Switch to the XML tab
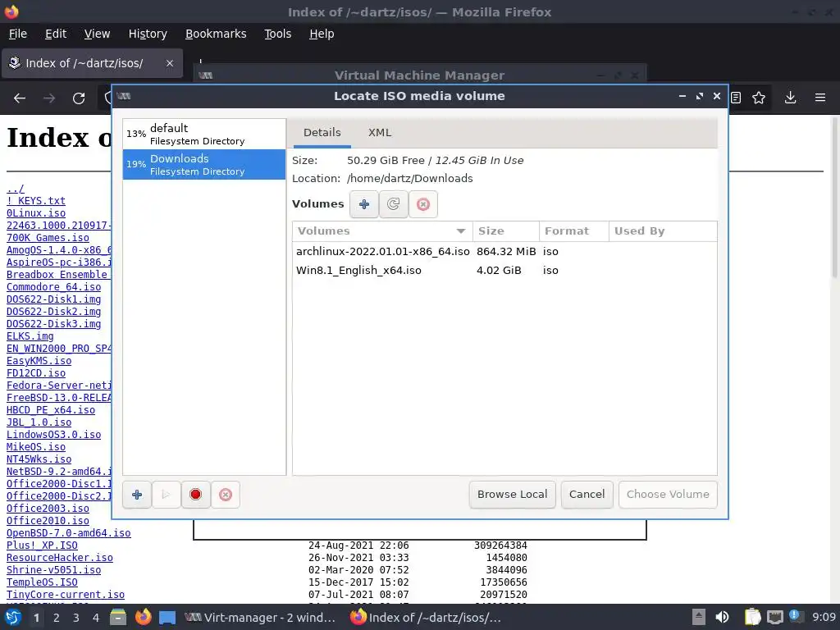Screen dimensions: 840x630 pyautogui.click(x=380, y=133)
